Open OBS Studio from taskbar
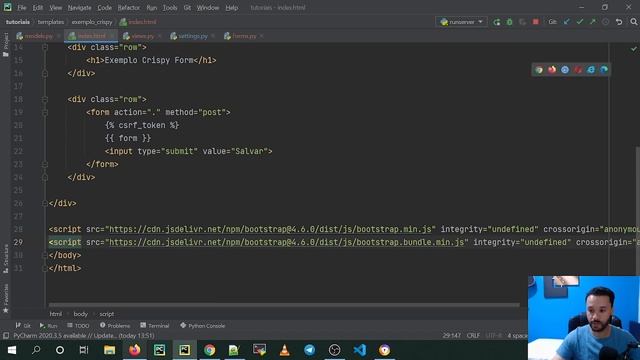Screen dimensions: 640x360 (x=334, y=350)
